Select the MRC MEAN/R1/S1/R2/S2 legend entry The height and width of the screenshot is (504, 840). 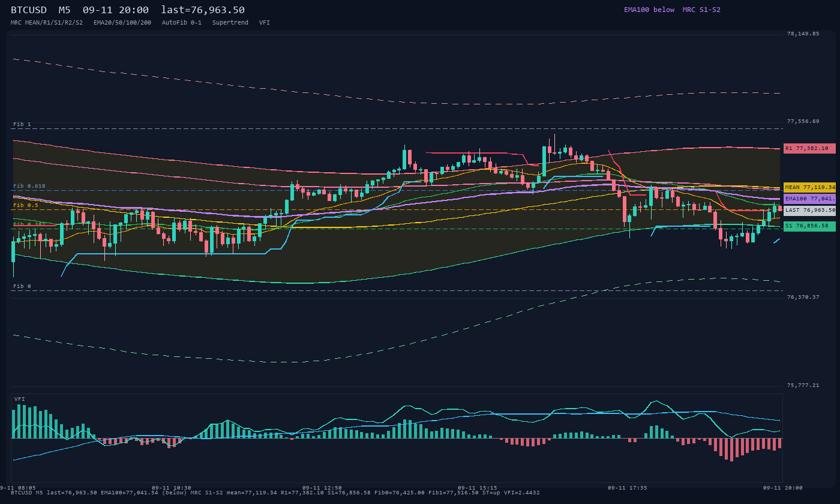click(x=47, y=22)
